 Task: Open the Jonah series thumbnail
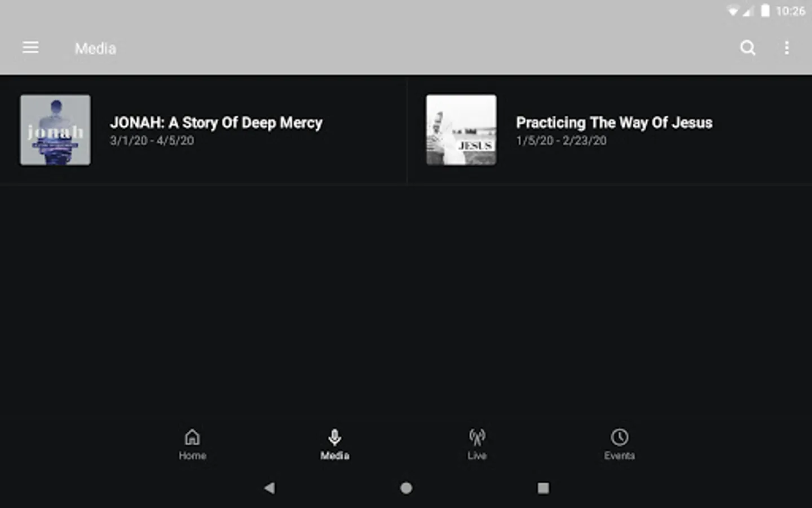coord(55,130)
